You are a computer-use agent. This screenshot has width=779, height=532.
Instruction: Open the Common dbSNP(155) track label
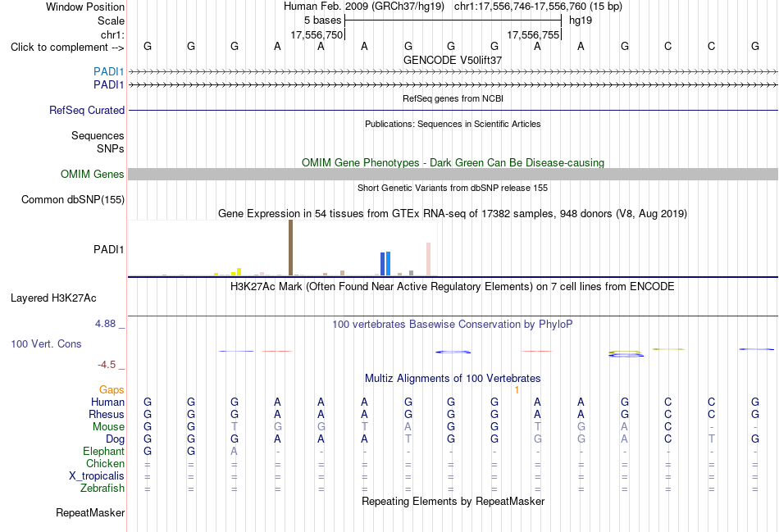click(x=73, y=200)
